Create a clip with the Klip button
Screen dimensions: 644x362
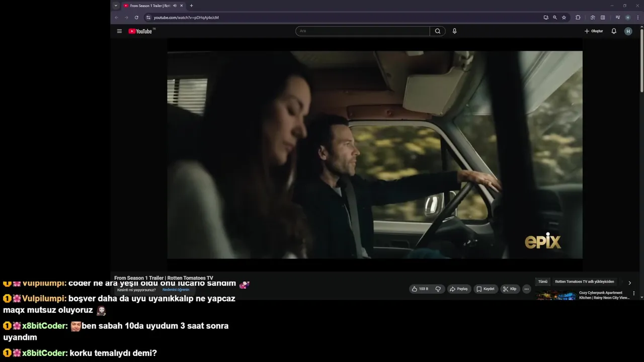point(510,289)
